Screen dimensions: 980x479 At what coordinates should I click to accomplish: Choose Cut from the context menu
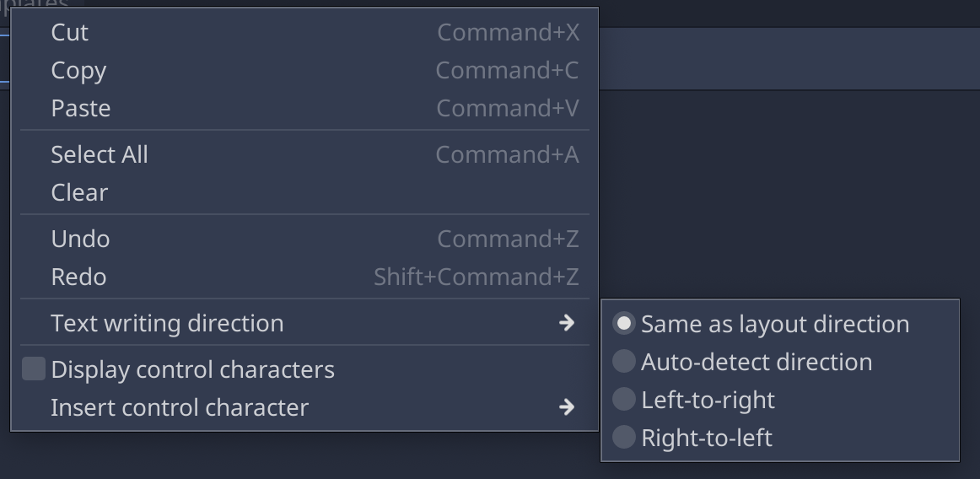pos(305,33)
